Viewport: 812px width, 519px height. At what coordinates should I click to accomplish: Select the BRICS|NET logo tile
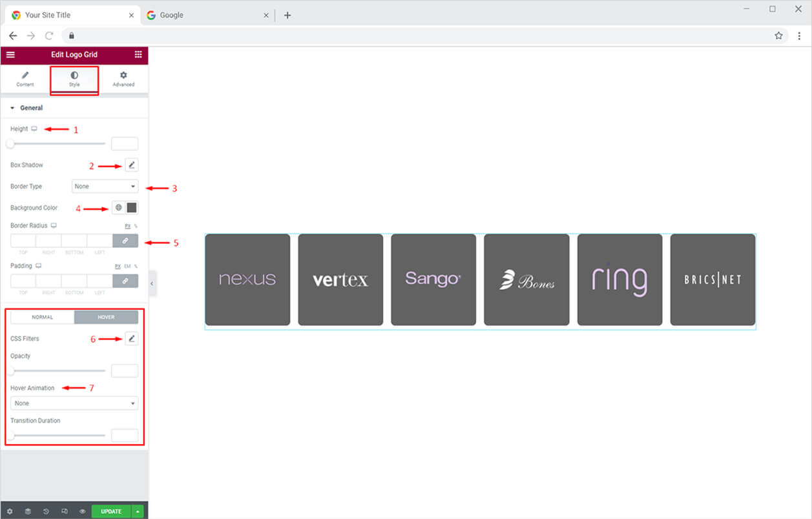pyautogui.click(x=713, y=280)
